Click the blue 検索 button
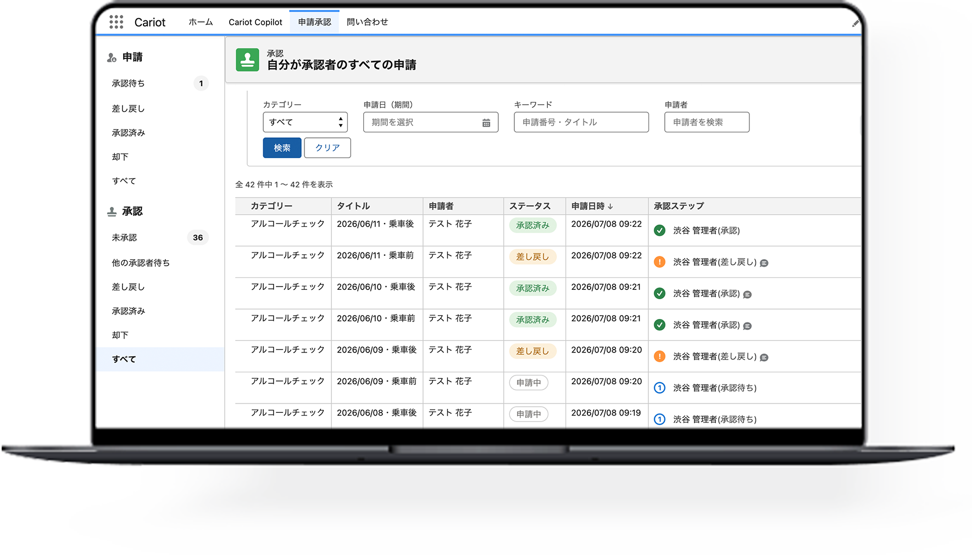The width and height of the screenshot is (972, 560). click(x=282, y=148)
